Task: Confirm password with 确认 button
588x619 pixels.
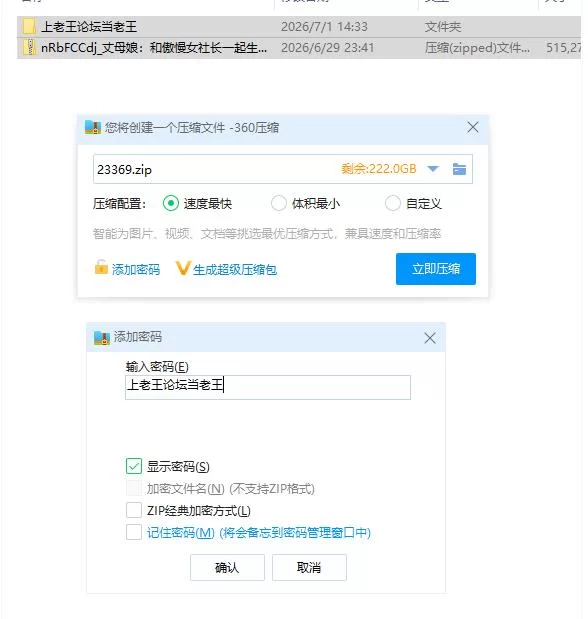Action: (x=227, y=568)
